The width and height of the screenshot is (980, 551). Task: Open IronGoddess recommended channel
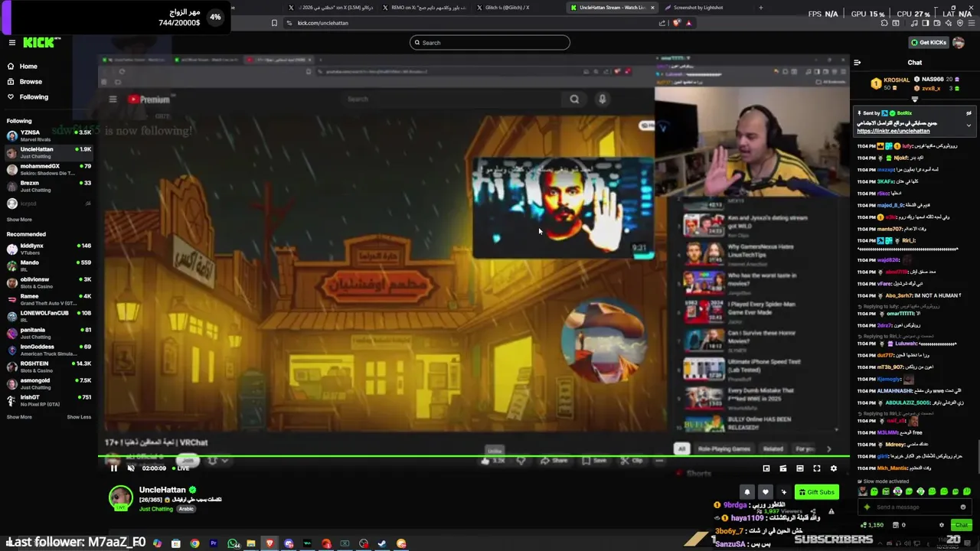47,350
